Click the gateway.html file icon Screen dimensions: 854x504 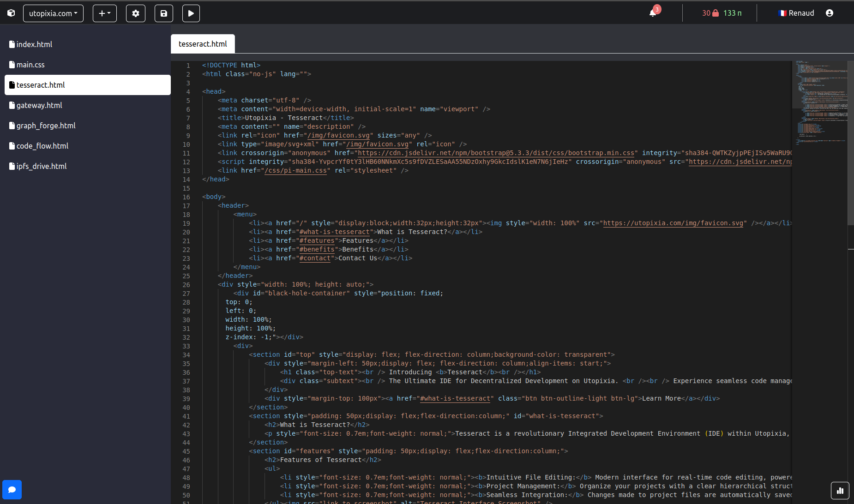[x=12, y=105]
